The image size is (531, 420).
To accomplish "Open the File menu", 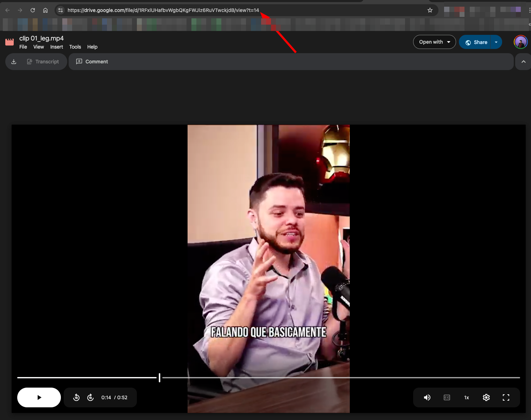I will click(x=23, y=47).
